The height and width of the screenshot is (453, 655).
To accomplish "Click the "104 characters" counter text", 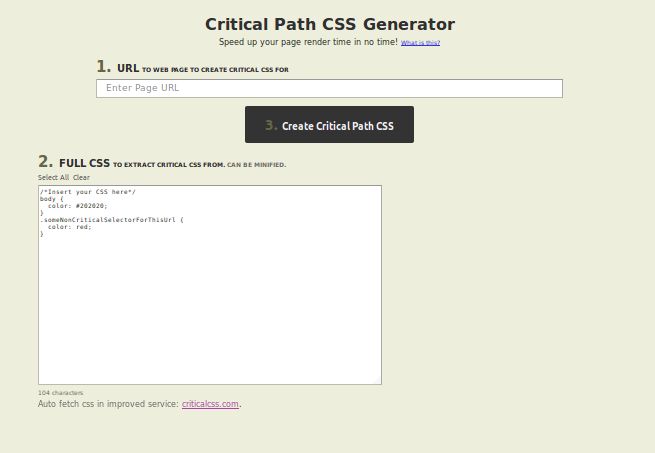I will coord(61,393).
